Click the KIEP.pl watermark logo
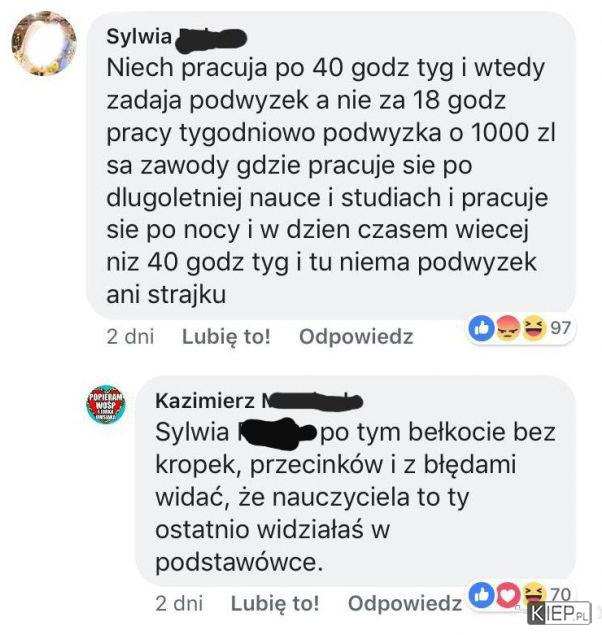 click(x=559, y=614)
